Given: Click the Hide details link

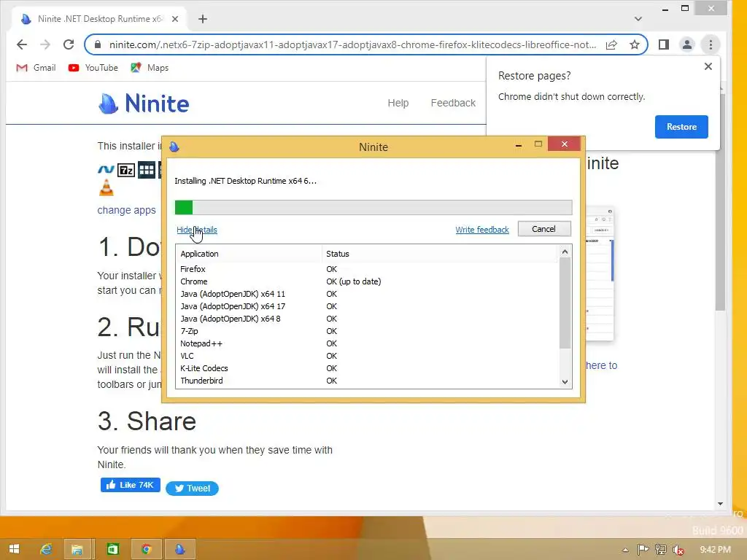Looking at the screenshot, I should point(197,230).
